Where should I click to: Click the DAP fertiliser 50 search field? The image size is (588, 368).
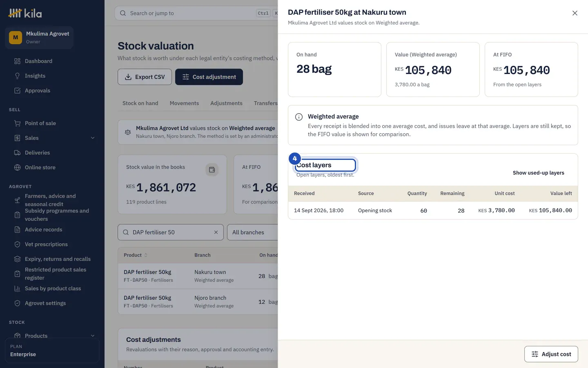click(171, 232)
